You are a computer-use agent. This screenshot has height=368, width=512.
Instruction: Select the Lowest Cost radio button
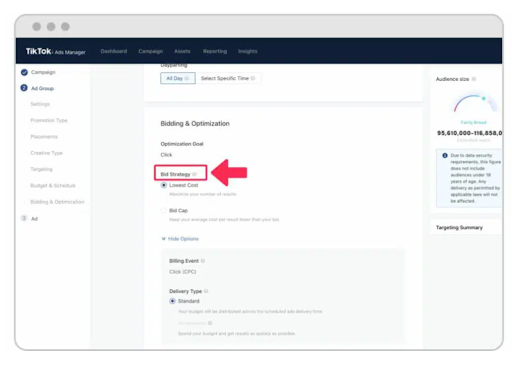(164, 185)
